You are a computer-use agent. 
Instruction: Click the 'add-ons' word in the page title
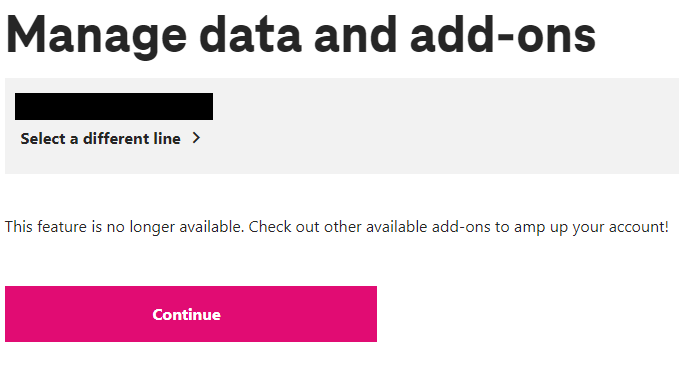pyautogui.click(x=503, y=35)
